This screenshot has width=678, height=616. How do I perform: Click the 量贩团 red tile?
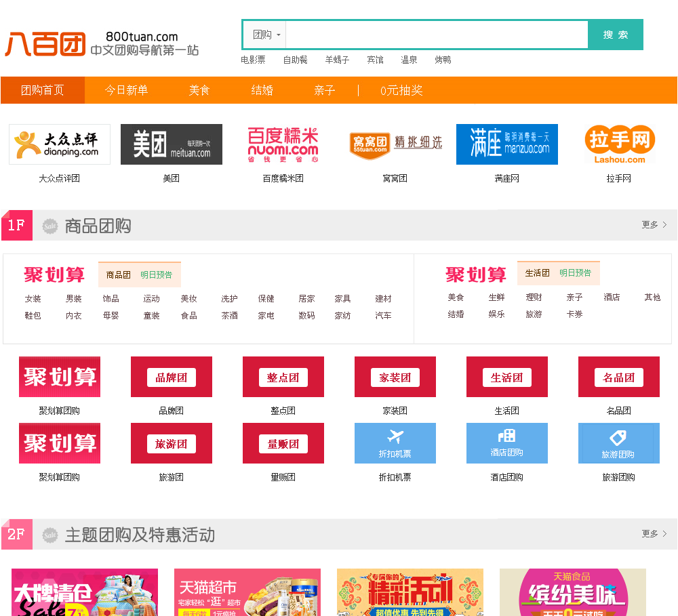point(283,443)
